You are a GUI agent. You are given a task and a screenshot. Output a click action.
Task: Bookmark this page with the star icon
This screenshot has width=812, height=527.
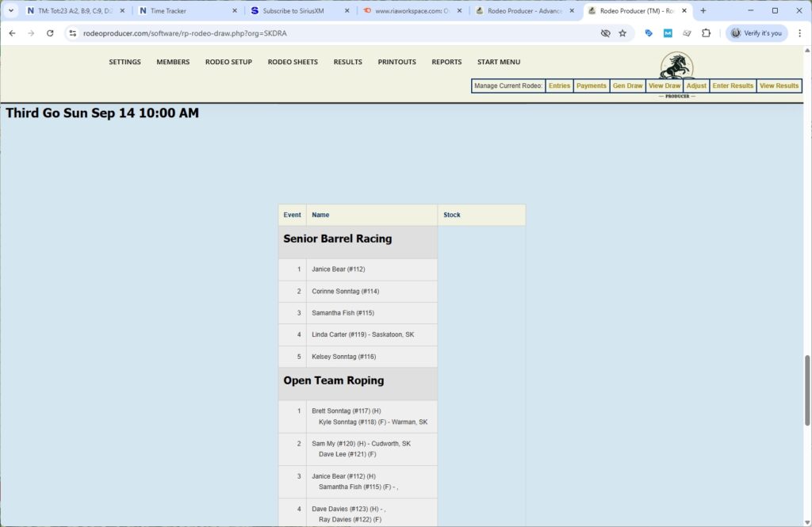[622, 33]
